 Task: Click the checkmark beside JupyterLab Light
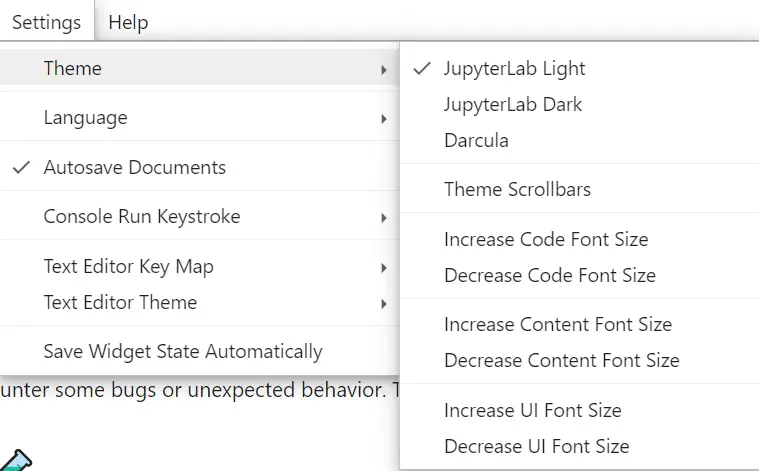point(422,69)
